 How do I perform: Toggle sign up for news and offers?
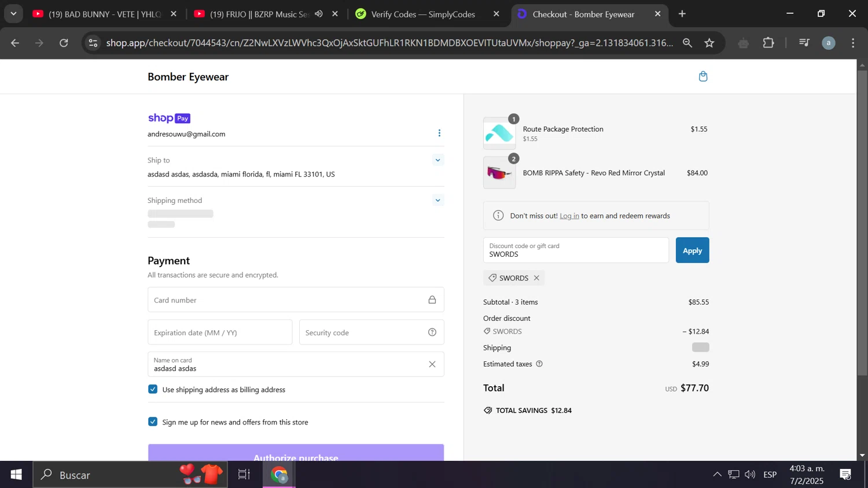click(x=153, y=422)
